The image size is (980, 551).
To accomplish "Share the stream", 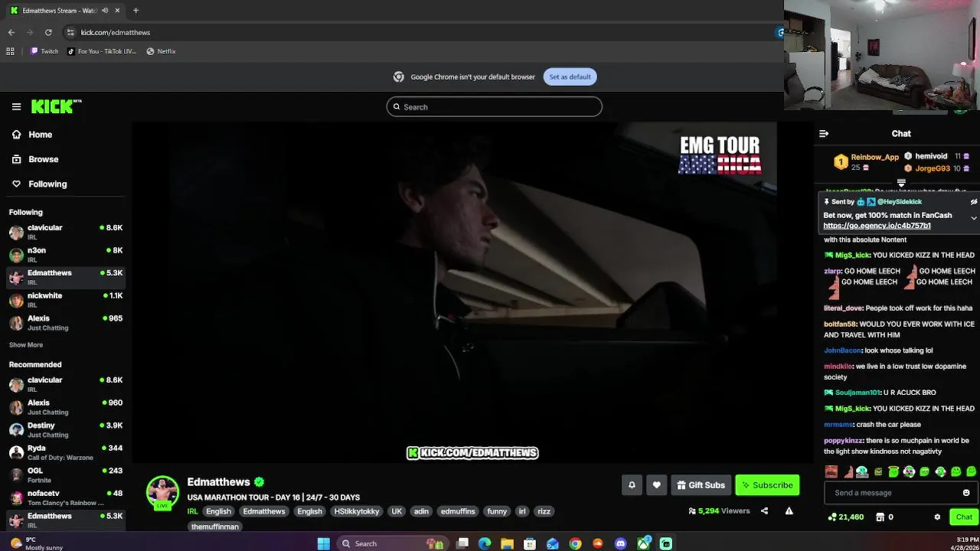I will 764,511.
